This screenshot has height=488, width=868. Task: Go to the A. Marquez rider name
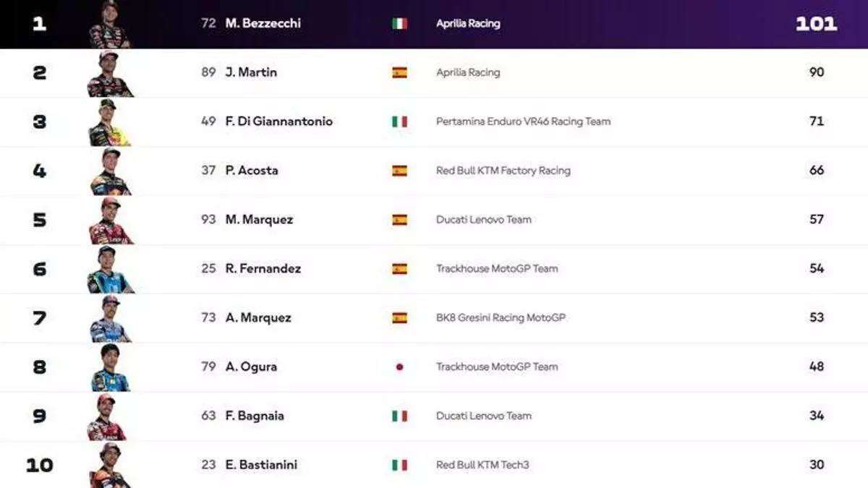click(259, 317)
